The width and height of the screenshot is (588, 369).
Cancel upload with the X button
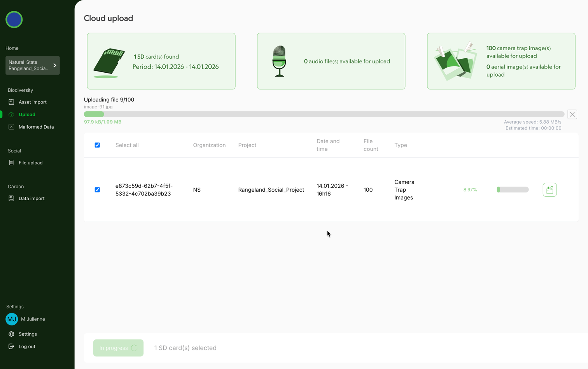(572, 114)
